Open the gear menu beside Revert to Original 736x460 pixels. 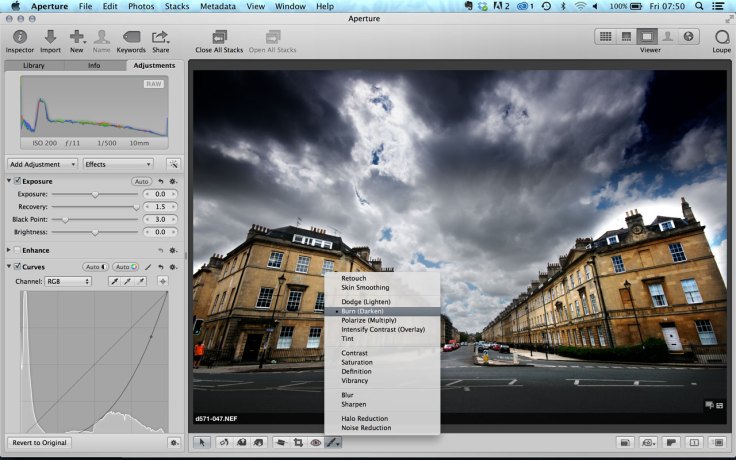pos(174,443)
